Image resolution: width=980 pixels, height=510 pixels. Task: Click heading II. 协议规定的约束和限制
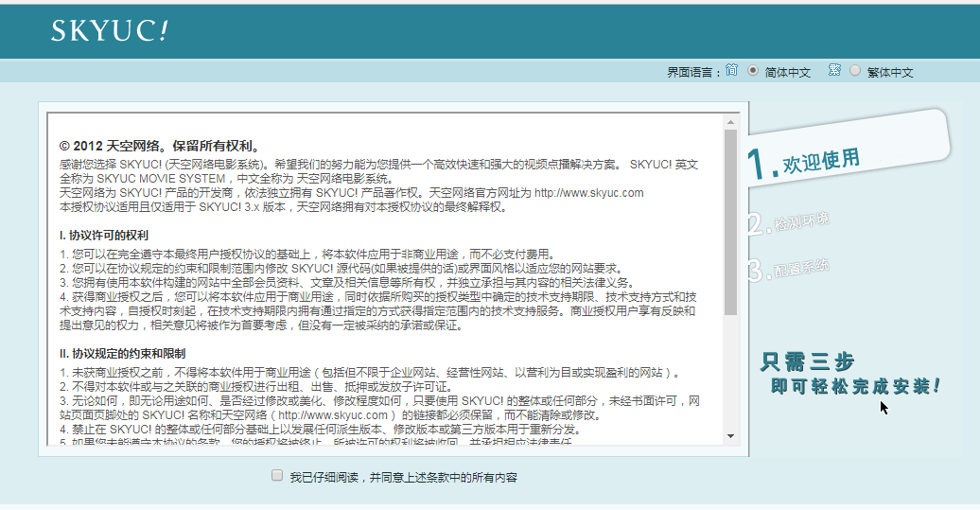[x=123, y=354]
